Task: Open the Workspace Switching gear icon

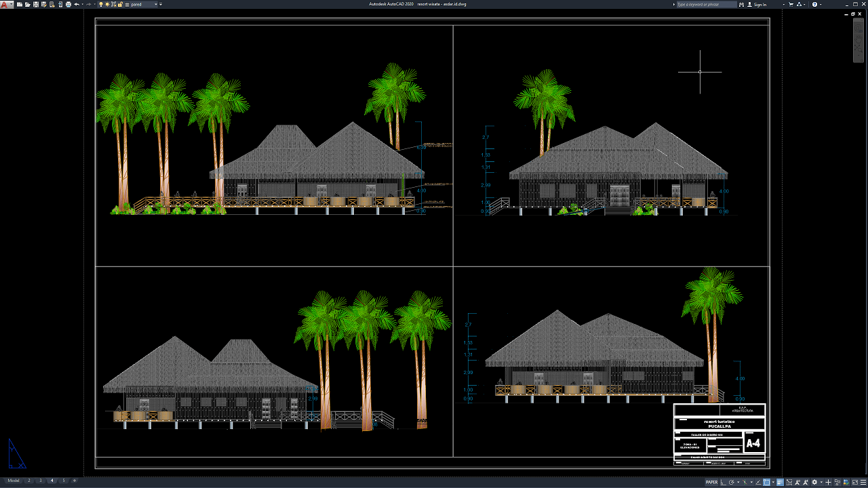Action: pos(815,483)
